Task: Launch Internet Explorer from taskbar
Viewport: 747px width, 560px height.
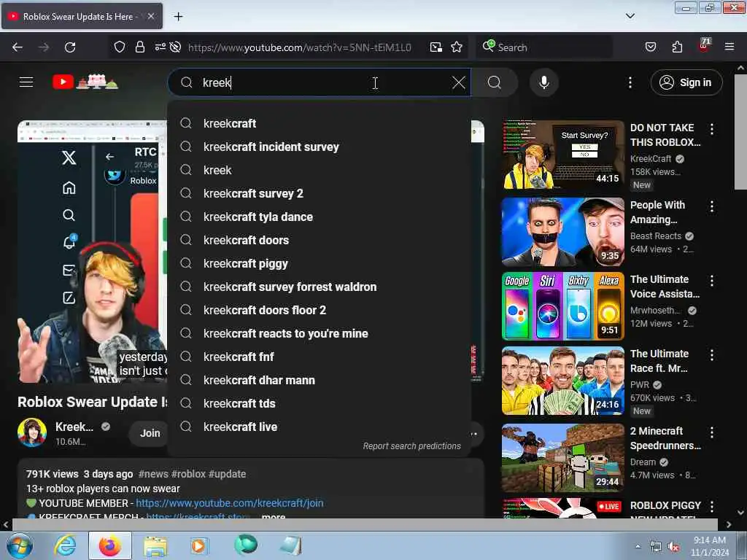Action: pyautogui.click(x=64, y=545)
